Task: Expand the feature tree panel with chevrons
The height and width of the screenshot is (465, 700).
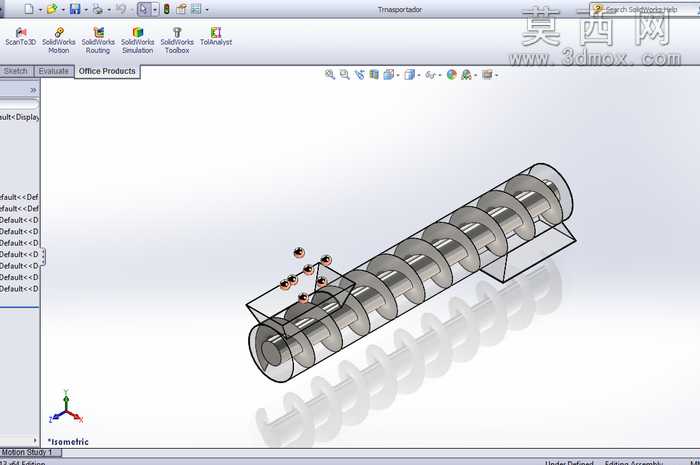Action: 33,90
